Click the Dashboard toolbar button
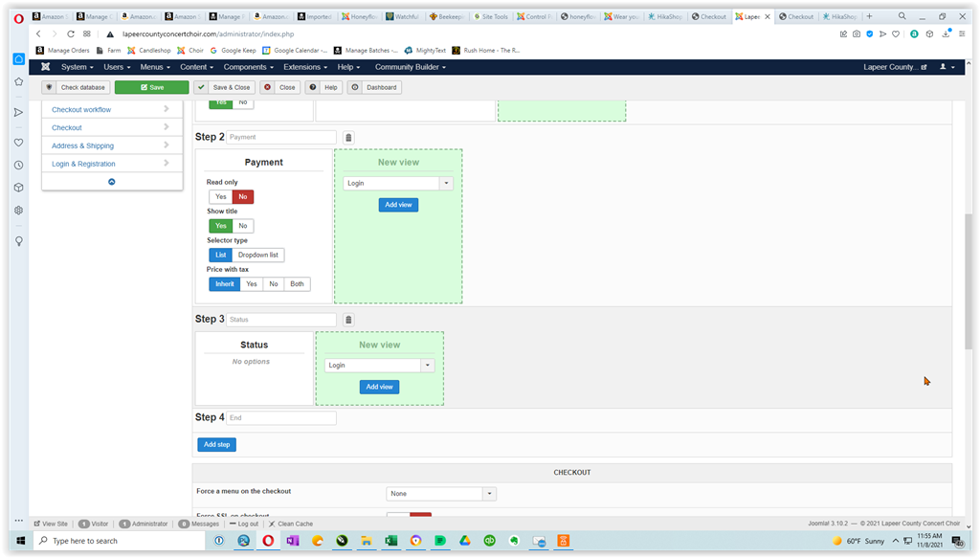 point(375,87)
